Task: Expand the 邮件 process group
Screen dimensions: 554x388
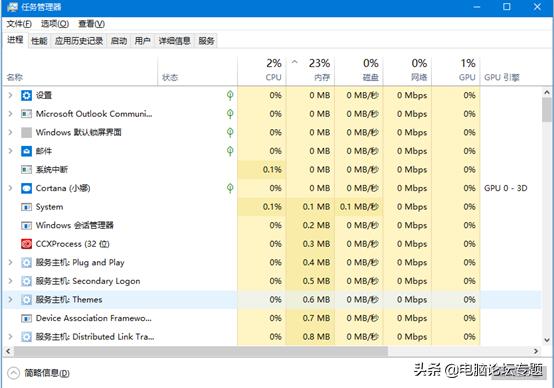Action: pyautogui.click(x=10, y=151)
